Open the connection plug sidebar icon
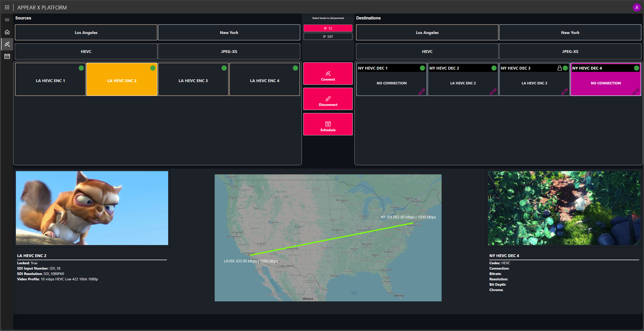Image resolution: width=644 pixels, height=331 pixels. (x=7, y=44)
